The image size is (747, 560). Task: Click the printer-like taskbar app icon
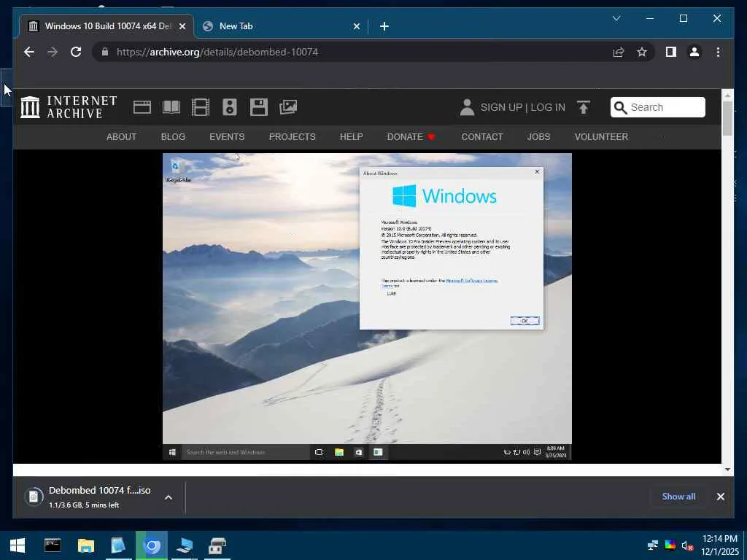pos(217,545)
